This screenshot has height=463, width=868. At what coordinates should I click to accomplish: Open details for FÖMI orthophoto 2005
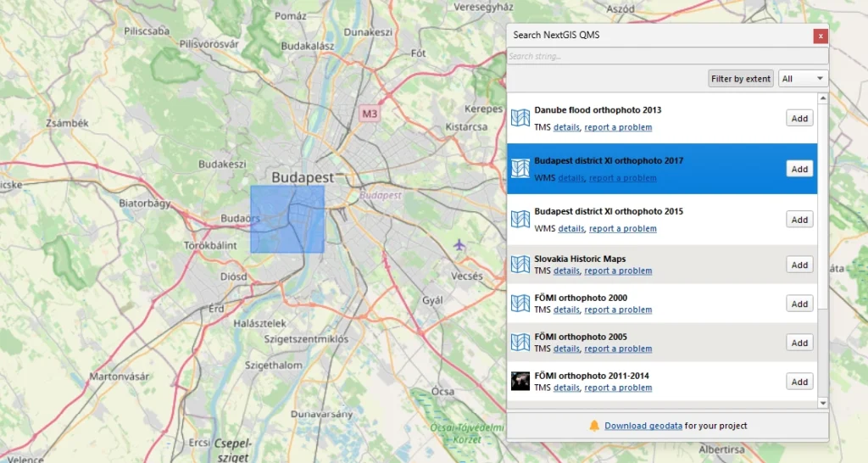[x=566, y=349]
